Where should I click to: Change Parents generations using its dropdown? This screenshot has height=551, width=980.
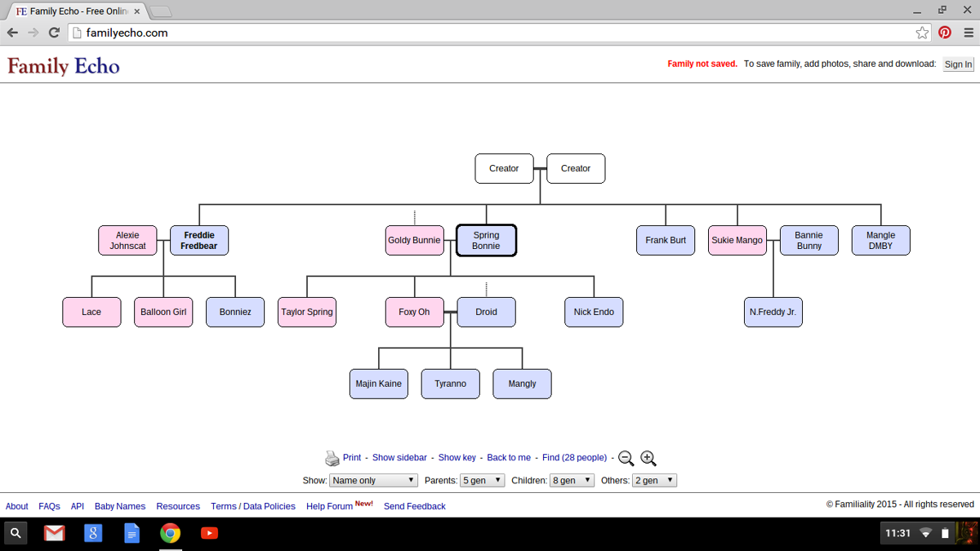[x=482, y=480]
